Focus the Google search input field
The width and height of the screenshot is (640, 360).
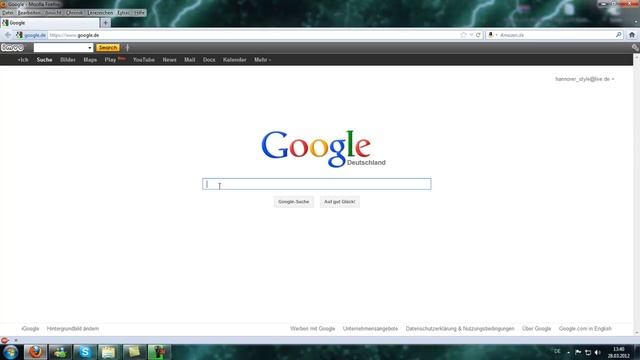pos(317,184)
